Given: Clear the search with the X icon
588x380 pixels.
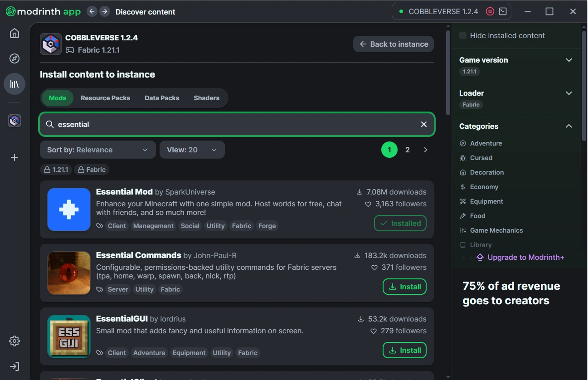Looking at the screenshot, I should pyautogui.click(x=424, y=124).
